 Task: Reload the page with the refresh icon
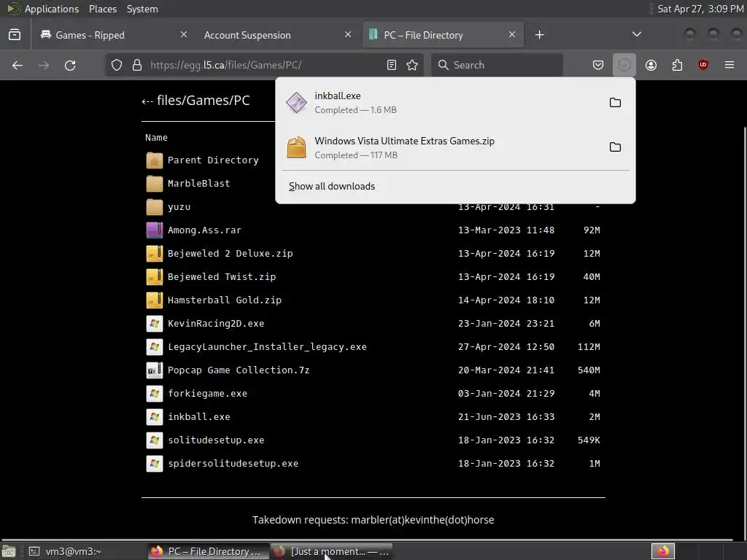(70, 65)
